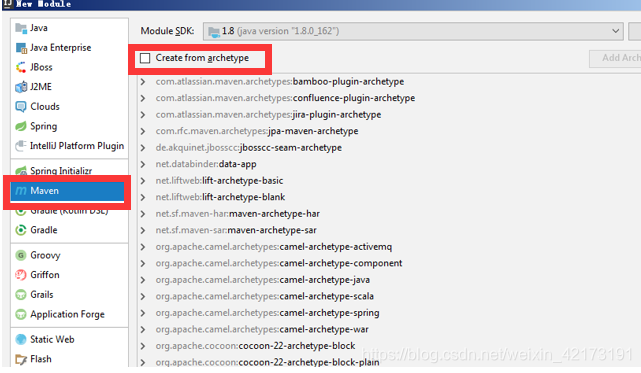
Task: Select Application Forge module label
Action: pos(67,314)
